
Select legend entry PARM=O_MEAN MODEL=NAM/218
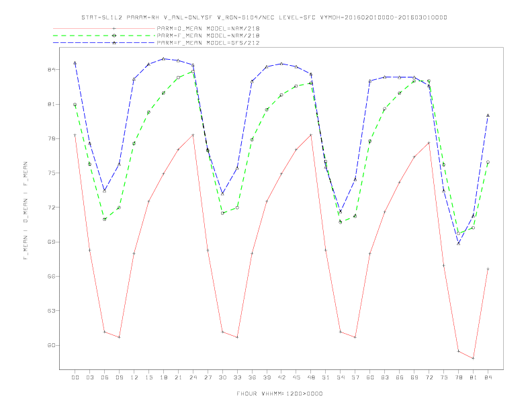(208, 28)
